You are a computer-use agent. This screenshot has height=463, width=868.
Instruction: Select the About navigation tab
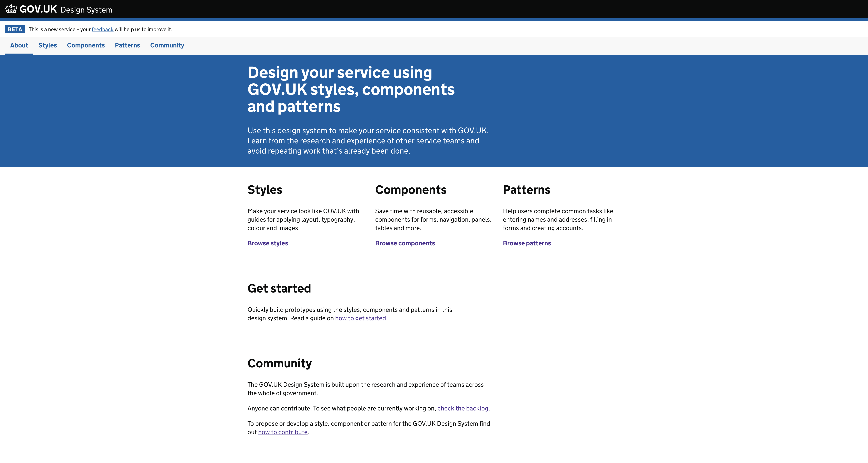coord(19,45)
